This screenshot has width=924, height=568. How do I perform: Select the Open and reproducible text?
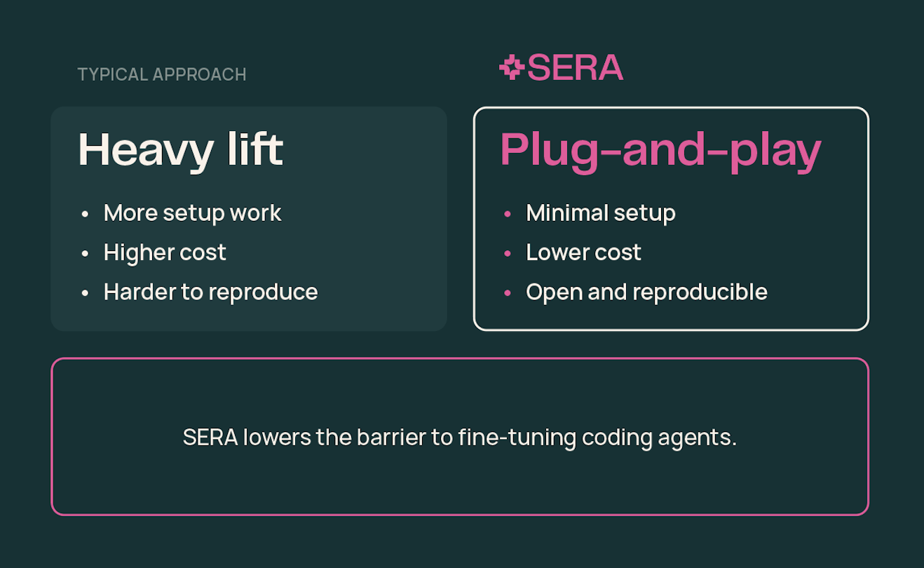tap(646, 292)
